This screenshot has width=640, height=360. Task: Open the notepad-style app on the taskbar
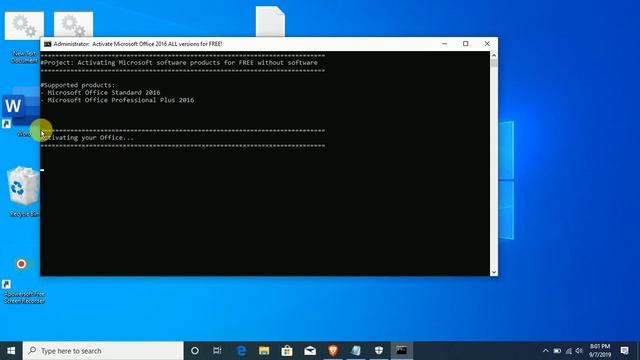(356, 351)
